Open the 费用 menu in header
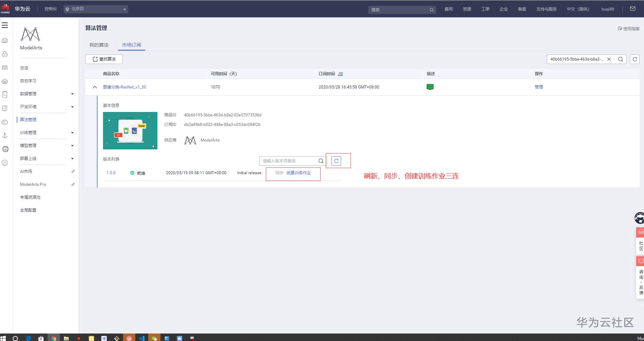The image size is (644, 341). [448, 9]
